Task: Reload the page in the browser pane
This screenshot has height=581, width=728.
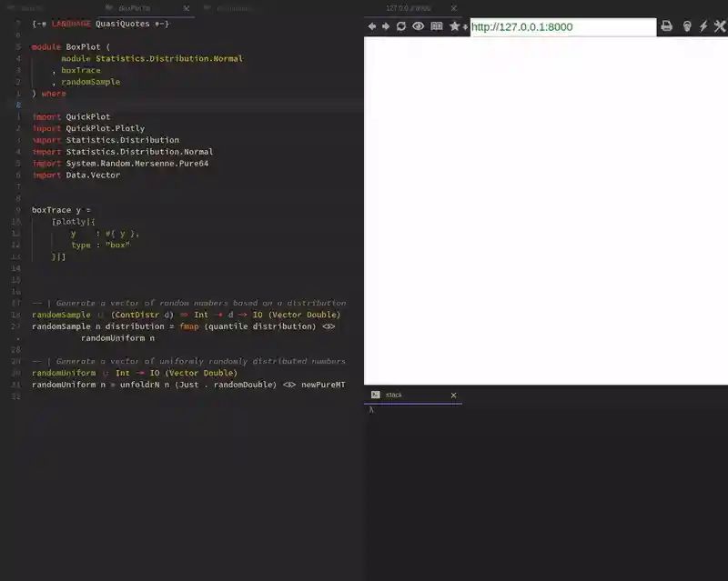Action: point(400,26)
